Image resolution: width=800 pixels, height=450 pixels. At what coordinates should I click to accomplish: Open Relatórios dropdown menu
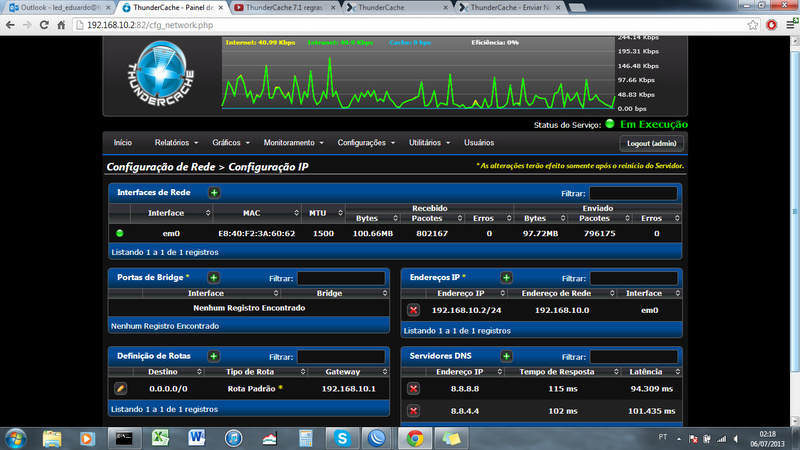(x=176, y=143)
